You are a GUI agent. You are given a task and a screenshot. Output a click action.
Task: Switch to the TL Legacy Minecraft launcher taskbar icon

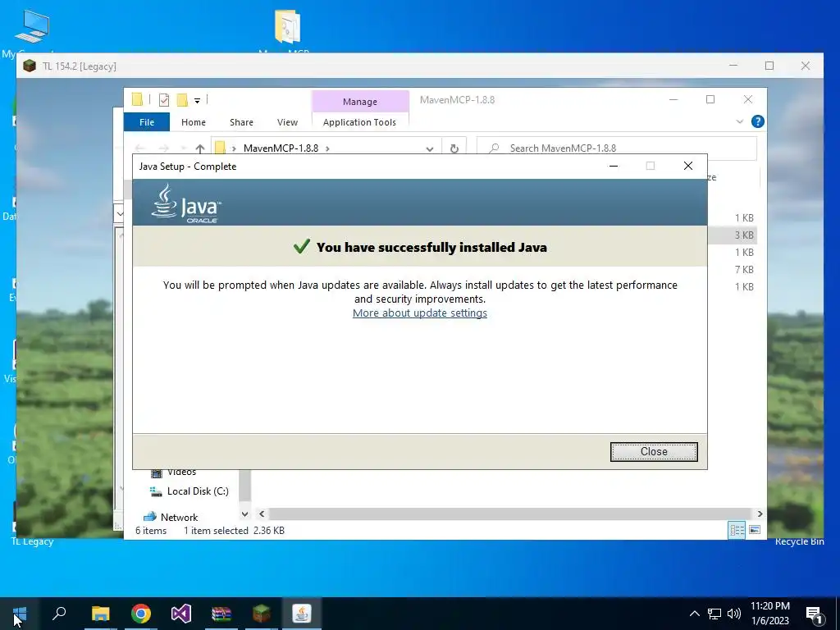coord(262,614)
